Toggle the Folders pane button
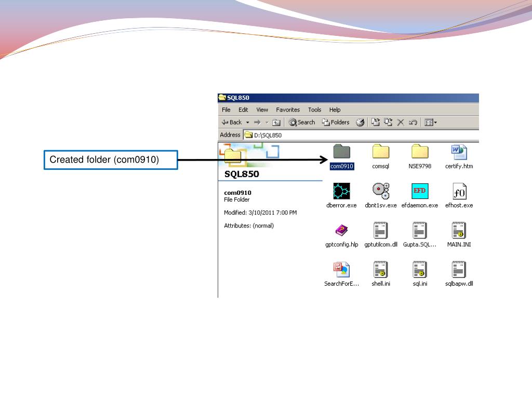This screenshot has width=532, height=399. pos(336,122)
